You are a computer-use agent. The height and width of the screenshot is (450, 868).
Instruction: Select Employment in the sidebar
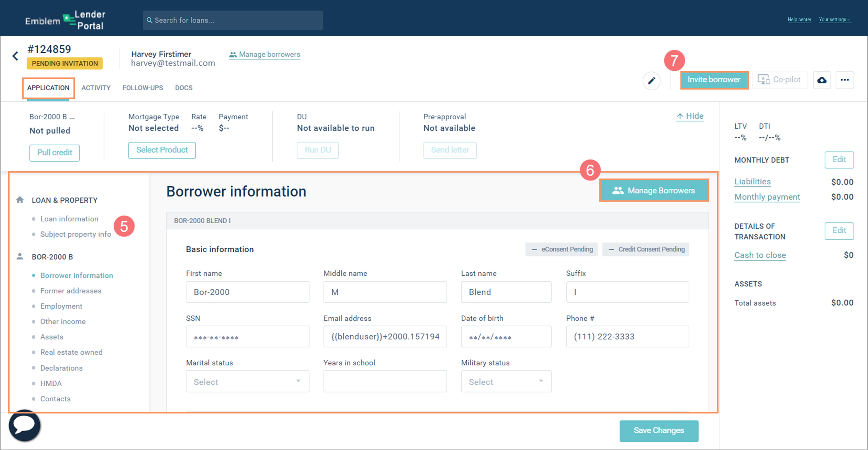tap(61, 306)
